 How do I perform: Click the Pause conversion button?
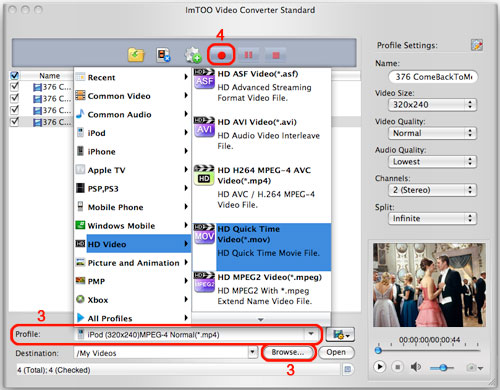pyautogui.click(x=248, y=55)
